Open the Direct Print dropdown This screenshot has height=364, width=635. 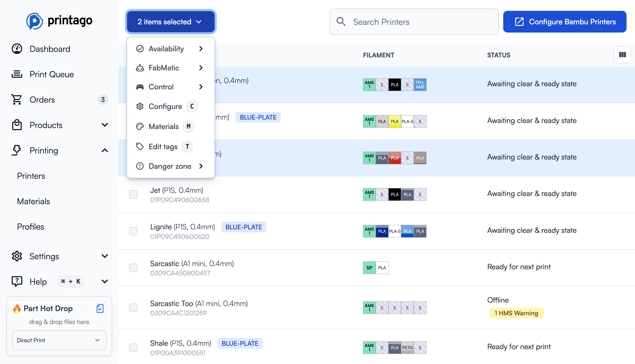click(x=59, y=340)
